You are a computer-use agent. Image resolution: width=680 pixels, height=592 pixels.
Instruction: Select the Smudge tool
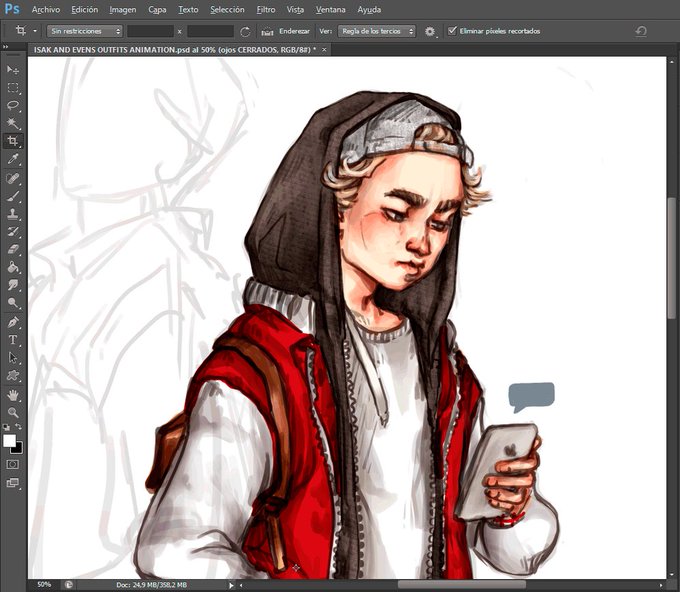(13, 285)
